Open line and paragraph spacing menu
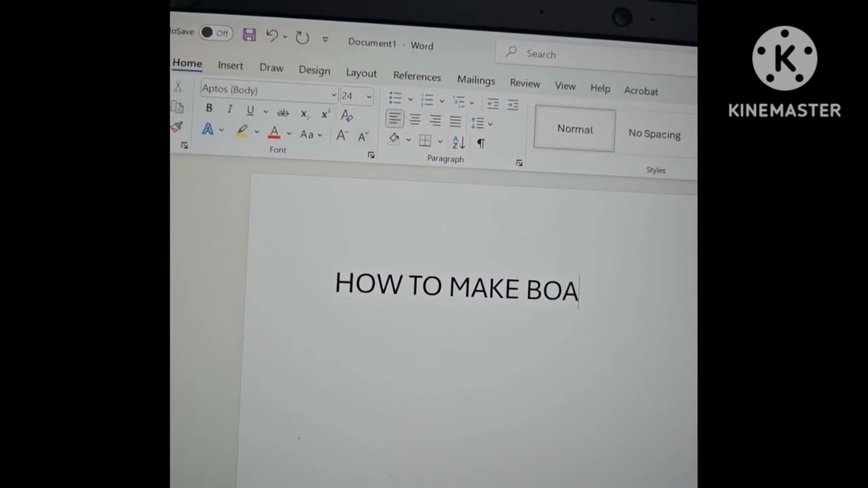868x488 pixels. coord(481,123)
